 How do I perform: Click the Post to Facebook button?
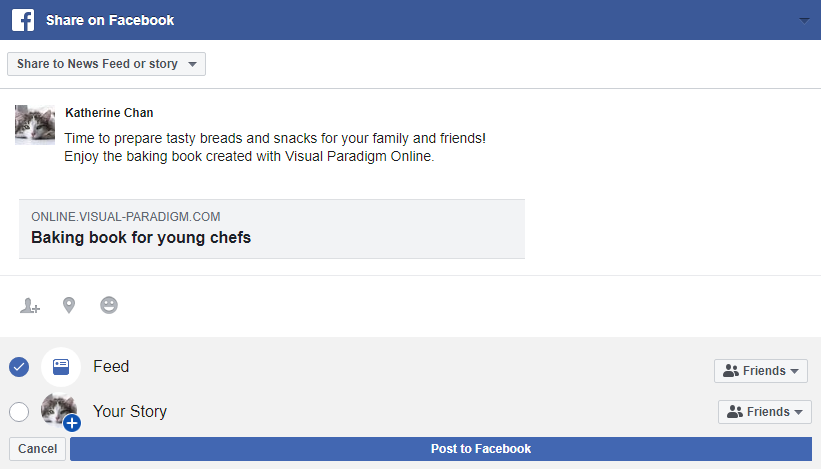[x=441, y=449]
